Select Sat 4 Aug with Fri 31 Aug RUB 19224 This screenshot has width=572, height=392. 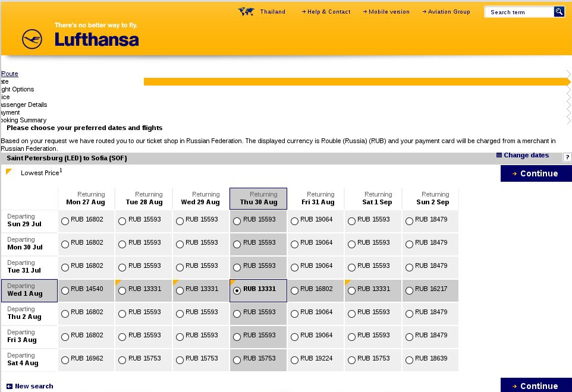click(294, 361)
